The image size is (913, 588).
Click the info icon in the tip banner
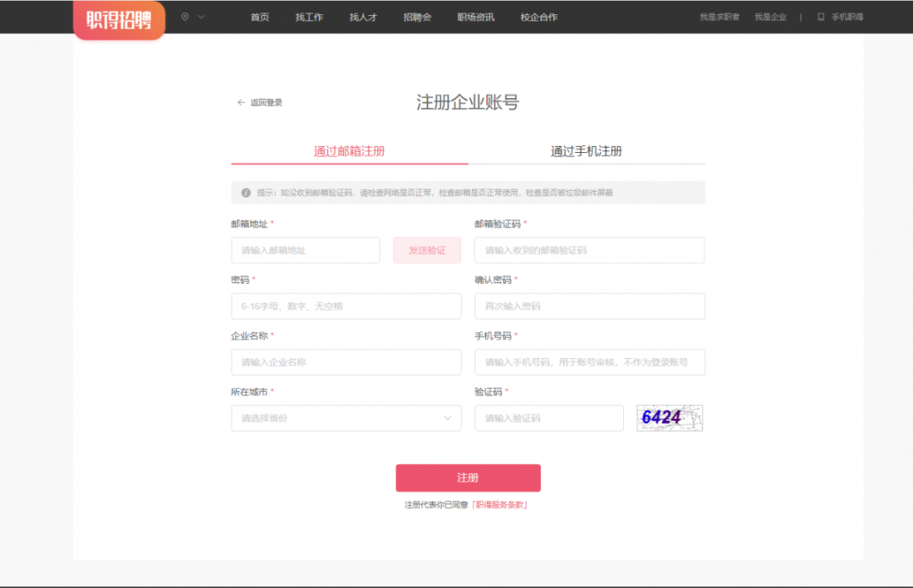(246, 193)
